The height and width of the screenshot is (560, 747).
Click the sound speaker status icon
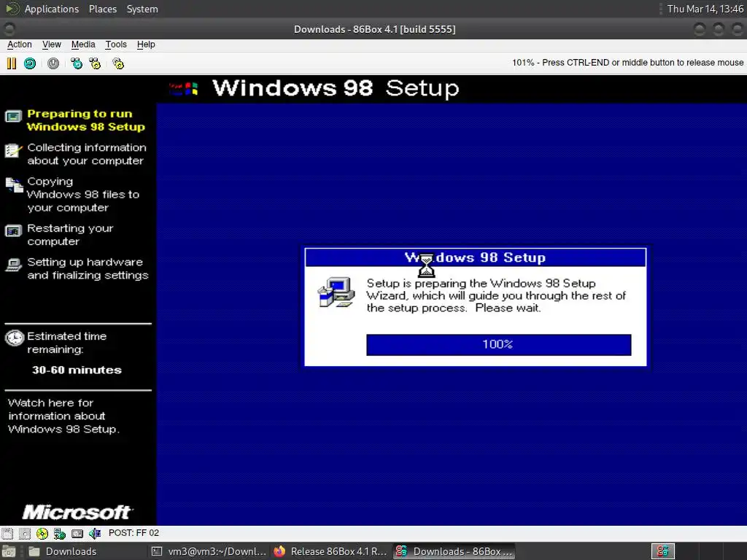click(x=95, y=533)
